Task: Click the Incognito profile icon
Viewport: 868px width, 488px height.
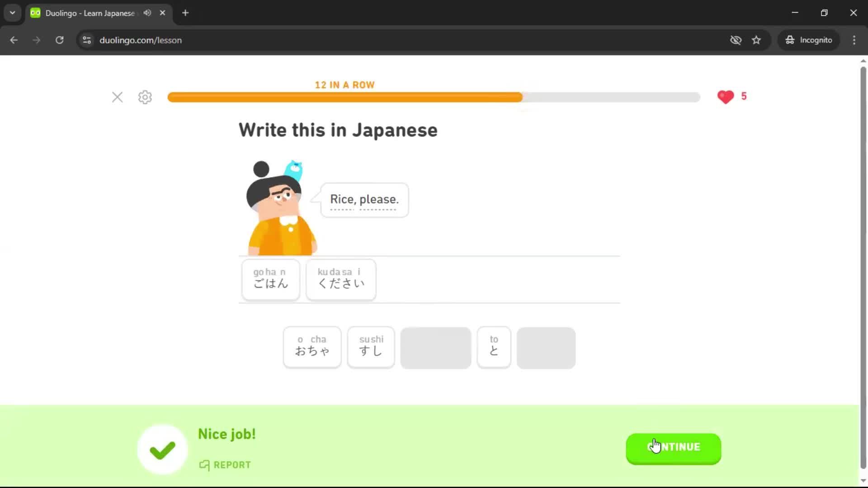Action: [790, 40]
